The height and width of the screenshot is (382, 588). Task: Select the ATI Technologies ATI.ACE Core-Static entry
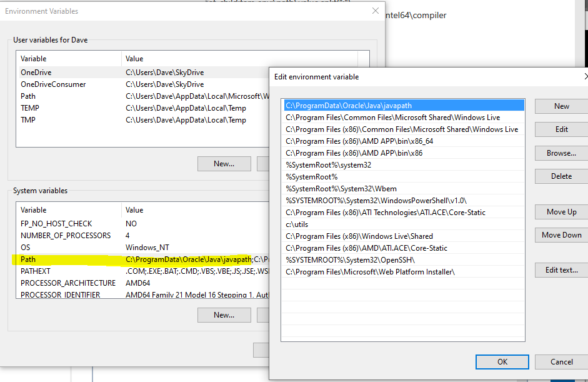click(x=403, y=213)
